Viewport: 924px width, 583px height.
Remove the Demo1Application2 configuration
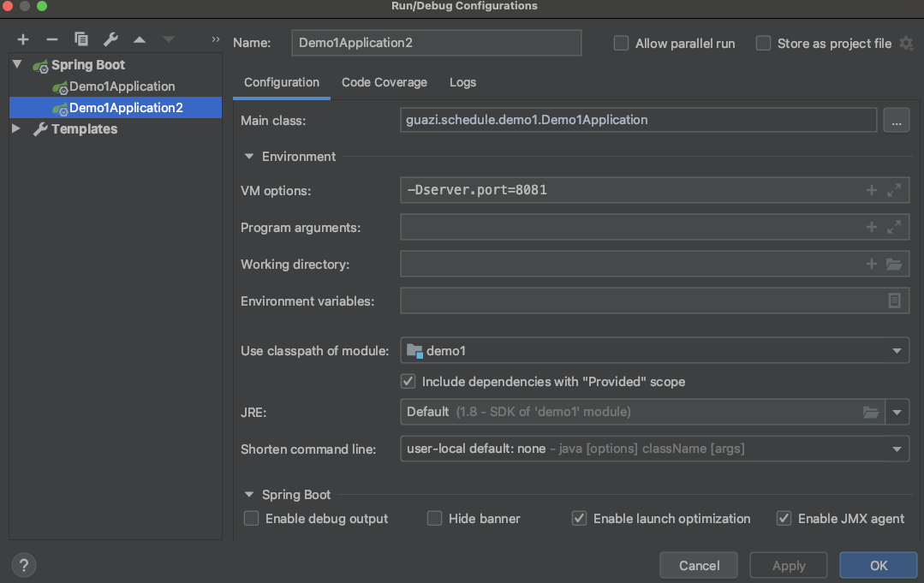[51, 39]
